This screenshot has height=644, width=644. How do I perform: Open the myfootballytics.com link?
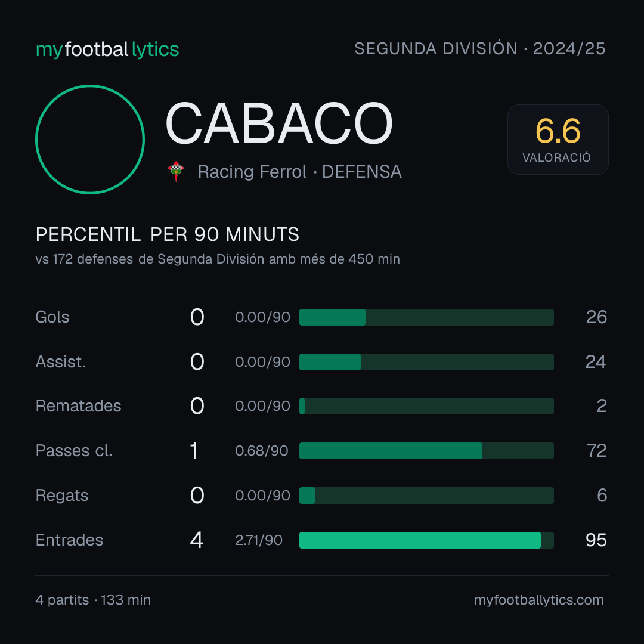(539, 600)
